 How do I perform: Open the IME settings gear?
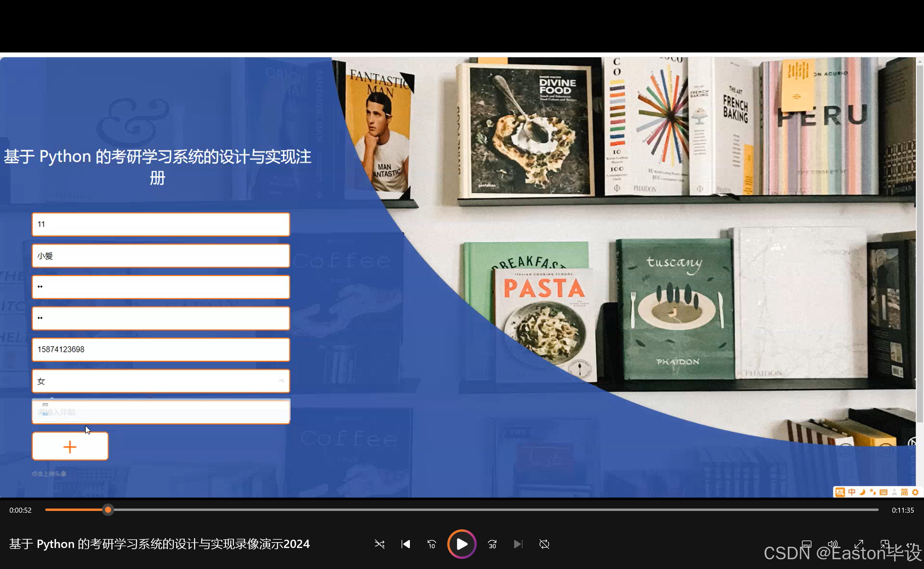pyautogui.click(x=915, y=492)
